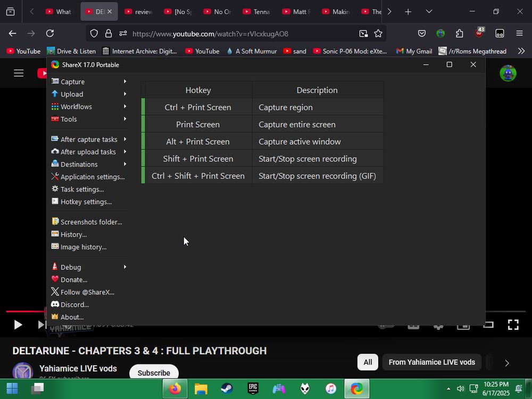Go back in Firefox
The width and height of the screenshot is (532, 399).
(13, 33)
